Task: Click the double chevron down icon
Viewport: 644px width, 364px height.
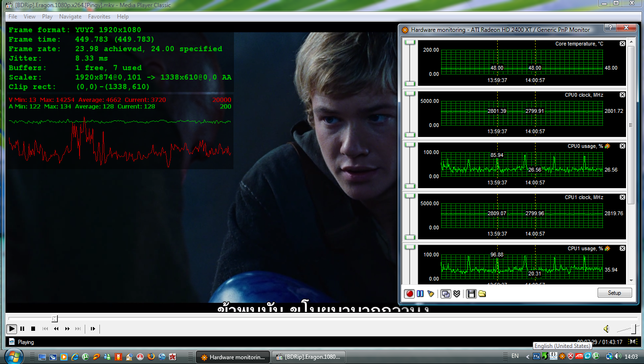Action: coord(456,294)
